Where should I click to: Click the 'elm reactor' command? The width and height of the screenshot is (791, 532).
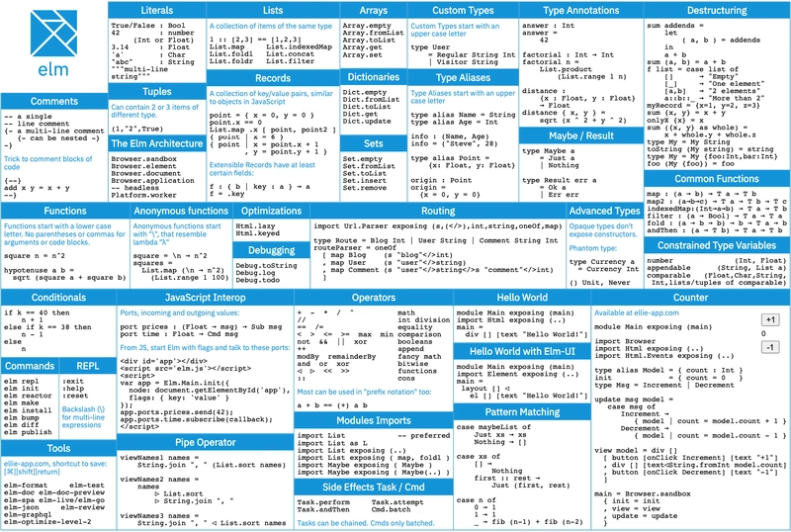[x=28, y=396]
